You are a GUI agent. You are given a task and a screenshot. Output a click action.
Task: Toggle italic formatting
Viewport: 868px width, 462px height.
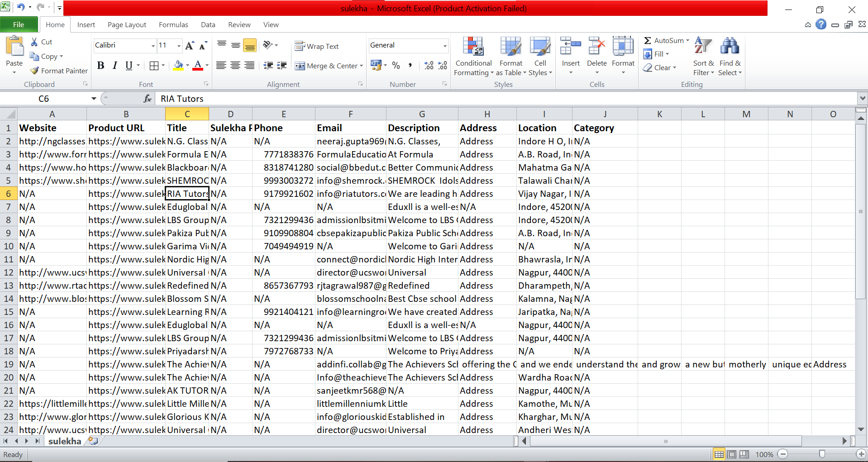point(114,66)
